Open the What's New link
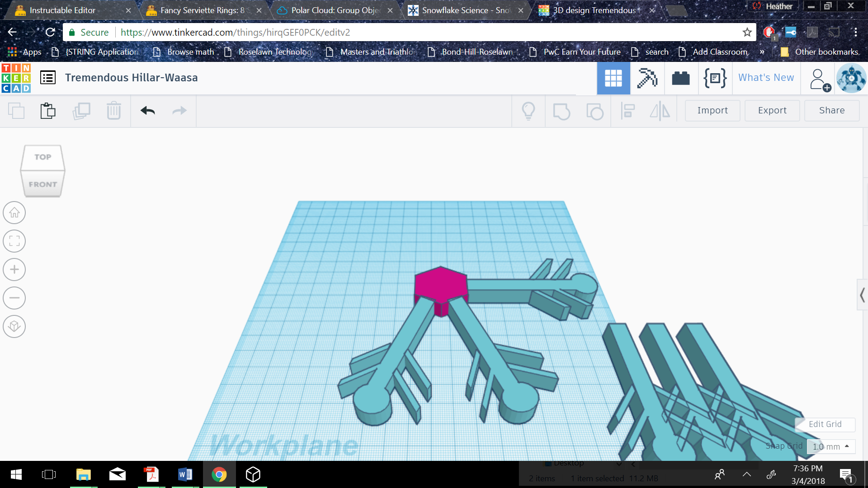 (x=766, y=78)
